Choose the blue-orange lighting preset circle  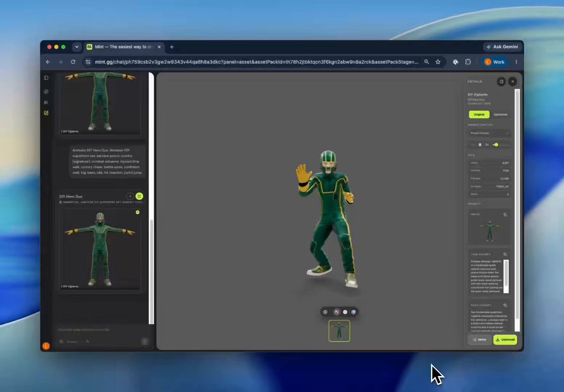coord(353,312)
